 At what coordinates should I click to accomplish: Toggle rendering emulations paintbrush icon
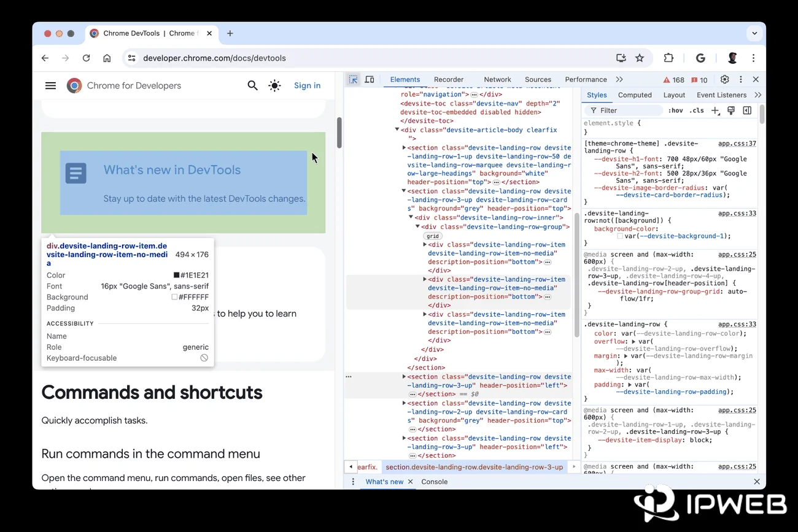pyautogui.click(x=731, y=110)
